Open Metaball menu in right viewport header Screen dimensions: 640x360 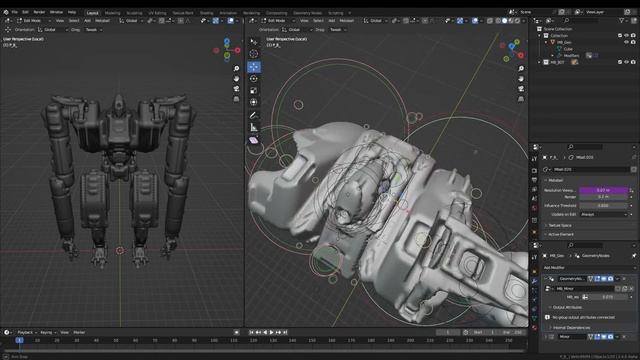(x=347, y=20)
